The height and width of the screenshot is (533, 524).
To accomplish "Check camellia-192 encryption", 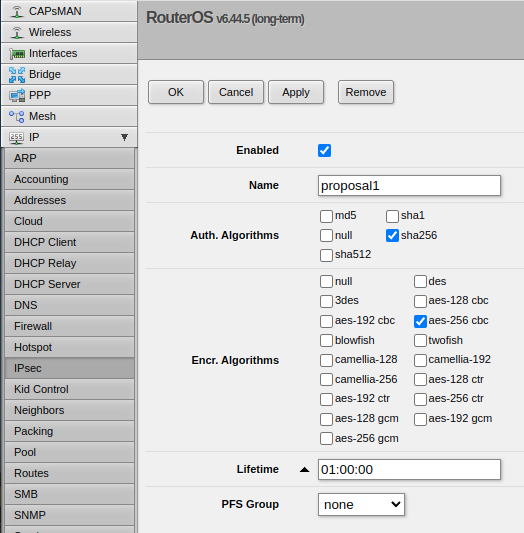I will point(420,360).
